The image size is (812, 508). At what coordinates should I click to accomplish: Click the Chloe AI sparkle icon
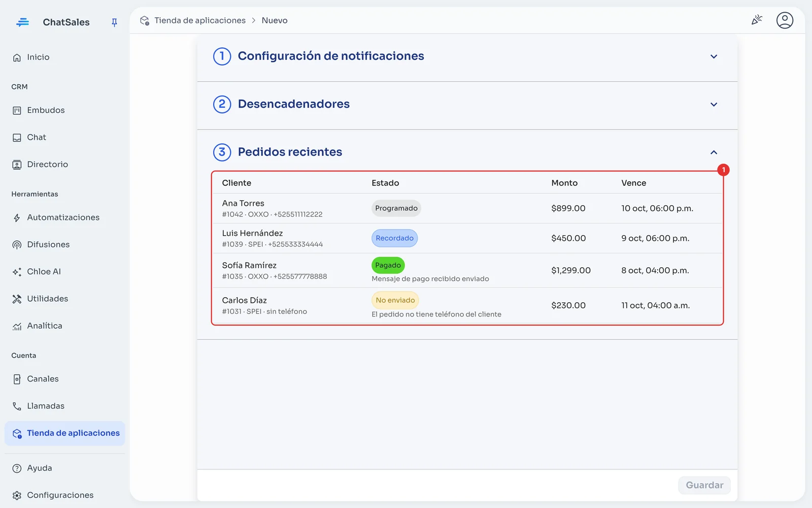(x=17, y=272)
